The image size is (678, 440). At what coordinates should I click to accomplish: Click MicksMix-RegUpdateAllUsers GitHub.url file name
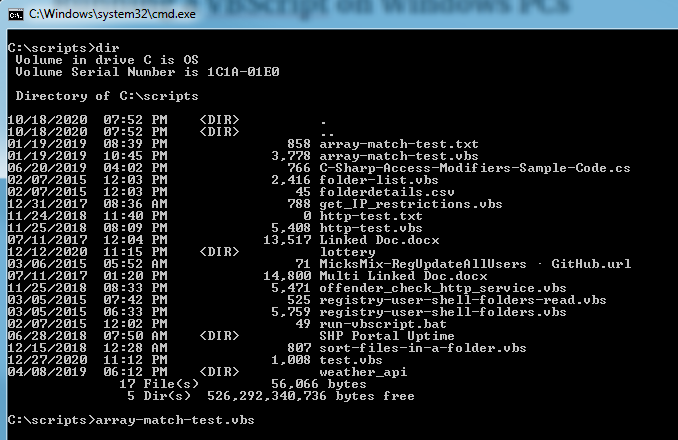coord(475,264)
